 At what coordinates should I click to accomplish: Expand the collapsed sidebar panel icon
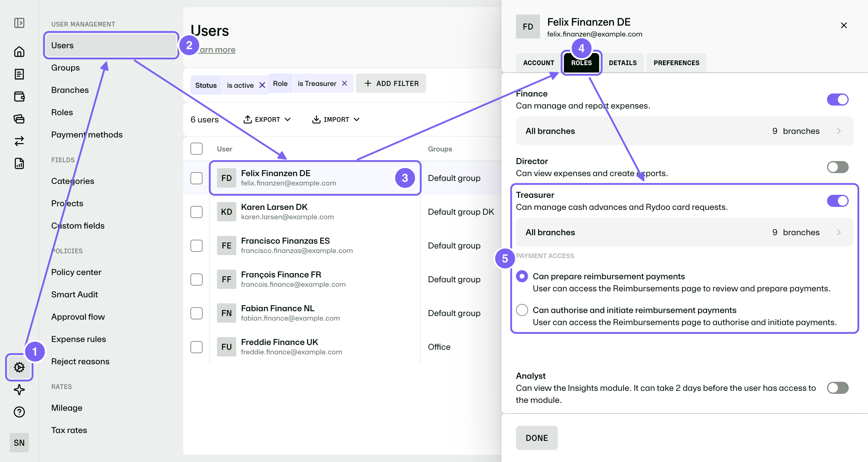[x=19, y=23]
